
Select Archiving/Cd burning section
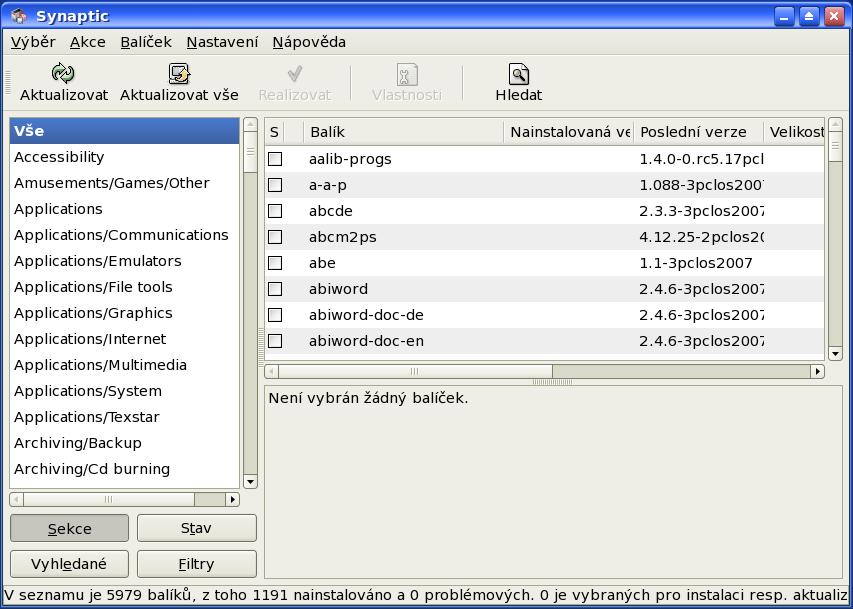[125, 469]
